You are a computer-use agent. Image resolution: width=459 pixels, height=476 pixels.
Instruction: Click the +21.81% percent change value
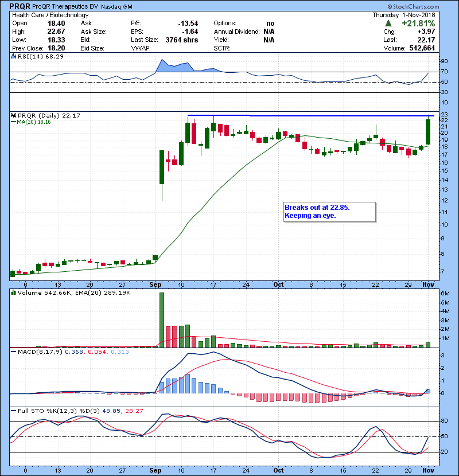tap(418, 24)
